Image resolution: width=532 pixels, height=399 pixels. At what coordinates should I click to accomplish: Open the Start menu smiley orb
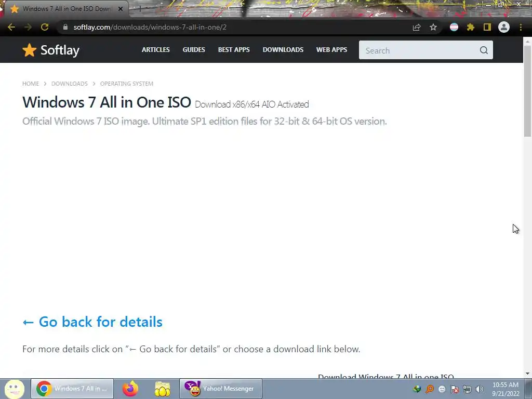[14, 389]
